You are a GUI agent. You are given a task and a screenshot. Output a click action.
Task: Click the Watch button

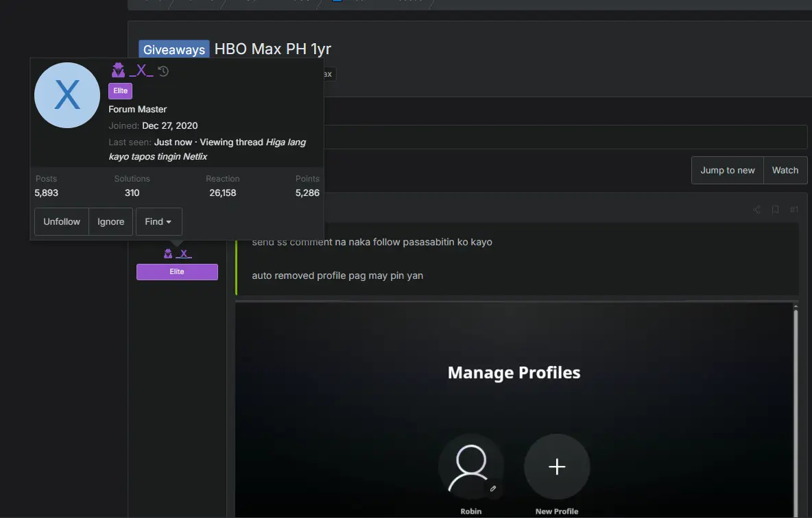785,170
